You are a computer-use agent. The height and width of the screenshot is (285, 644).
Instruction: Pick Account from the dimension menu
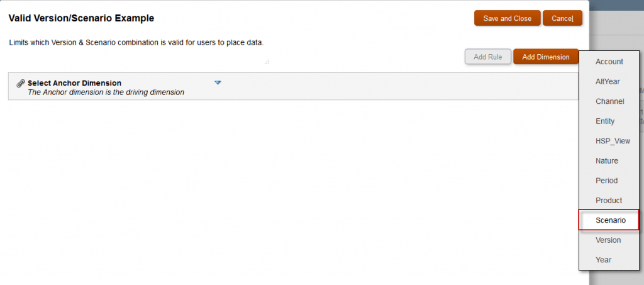click(609, 62)
